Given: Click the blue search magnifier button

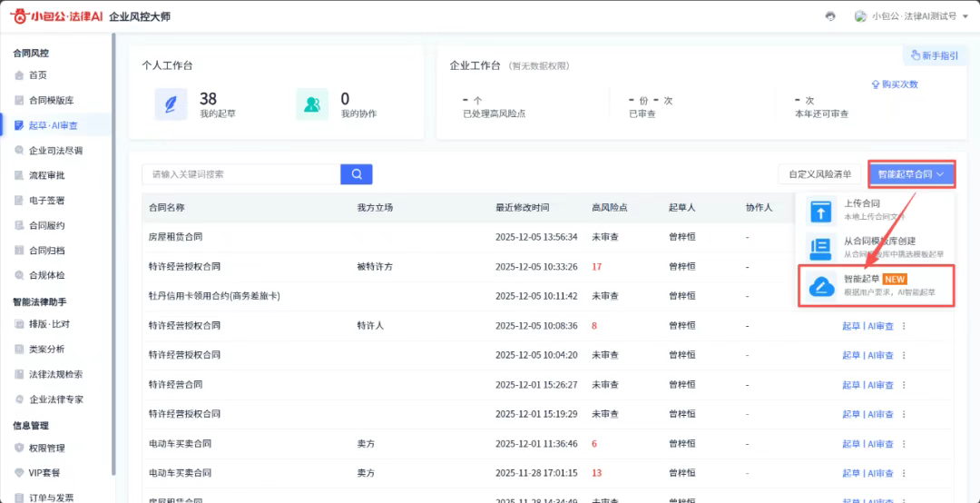Looking at the screenshot, I should (x=357, y=174).
